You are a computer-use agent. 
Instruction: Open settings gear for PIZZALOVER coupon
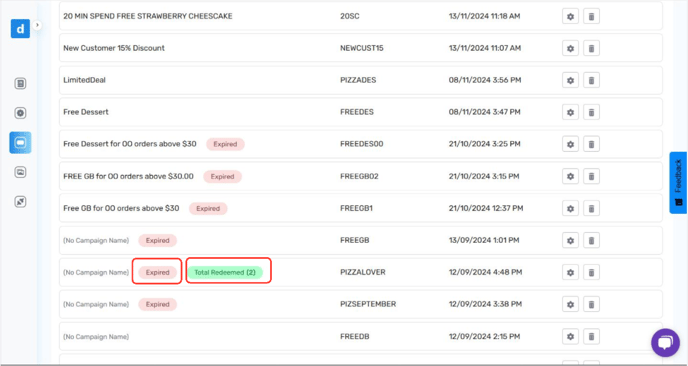pos(570,273)
